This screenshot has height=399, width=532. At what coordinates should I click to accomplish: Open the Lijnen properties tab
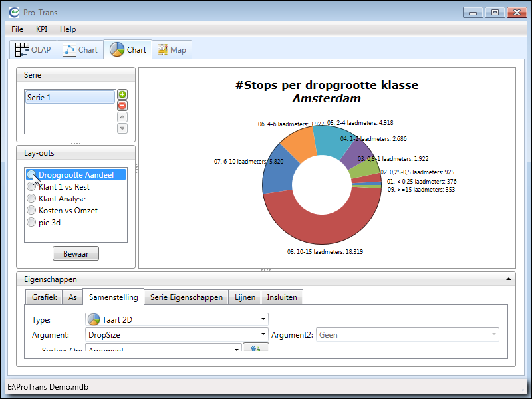point(245,297)
